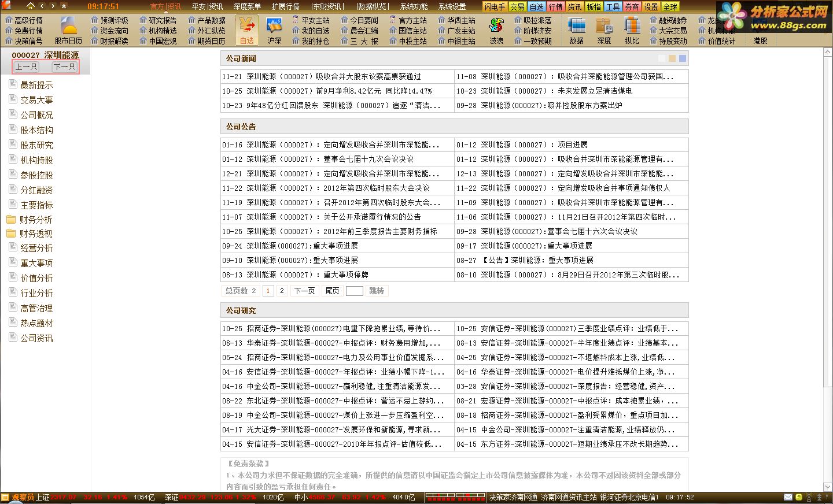Go to announcements page 2
This screenshot has width=833, height=504.
coord(282,291)
